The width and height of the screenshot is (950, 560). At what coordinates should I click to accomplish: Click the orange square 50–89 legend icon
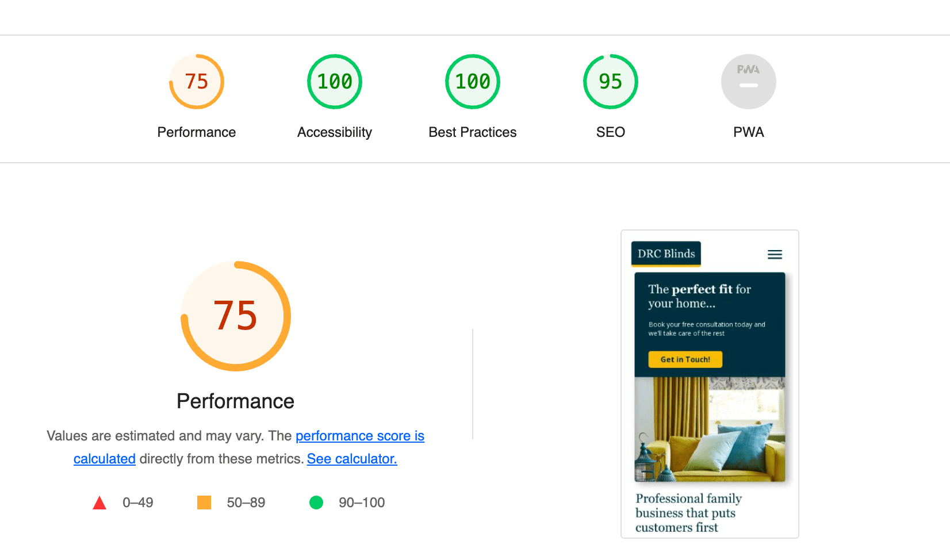click(204, 503)
